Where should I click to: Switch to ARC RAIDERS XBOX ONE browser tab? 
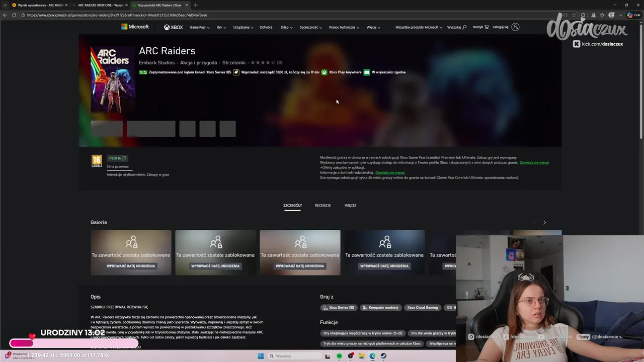click(x=100, y=5)
